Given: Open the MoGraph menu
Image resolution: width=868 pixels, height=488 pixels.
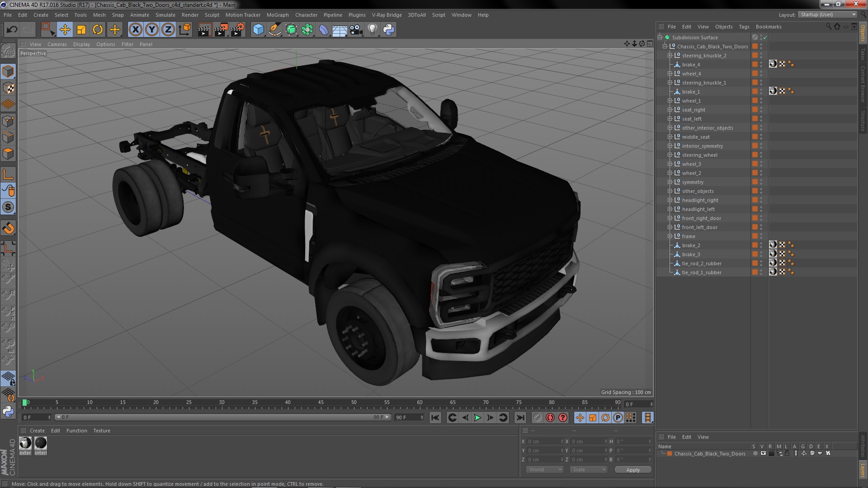Looking at the screenshot, I should [278, 15].
